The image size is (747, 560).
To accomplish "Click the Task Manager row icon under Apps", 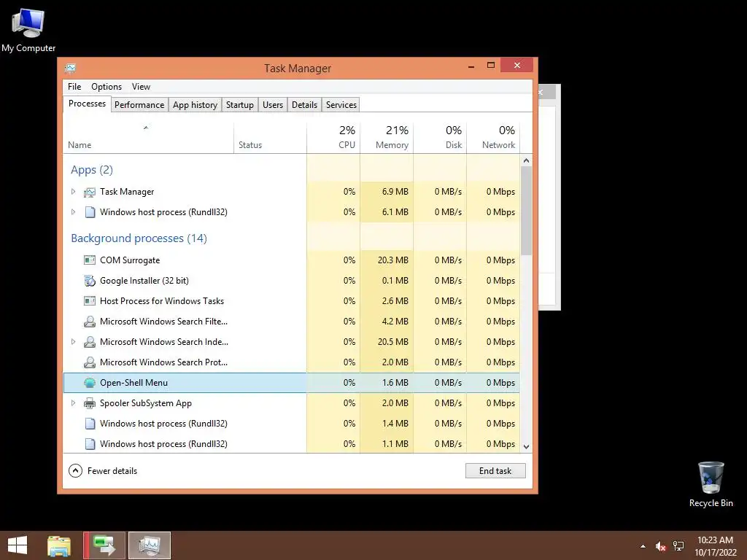I will pos(90,192).
